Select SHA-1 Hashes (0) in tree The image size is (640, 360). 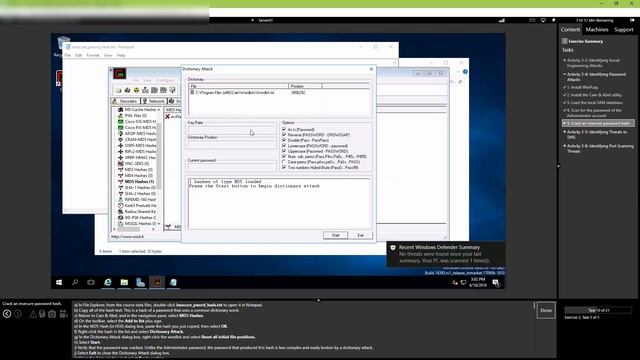click(x=137, y=188)
